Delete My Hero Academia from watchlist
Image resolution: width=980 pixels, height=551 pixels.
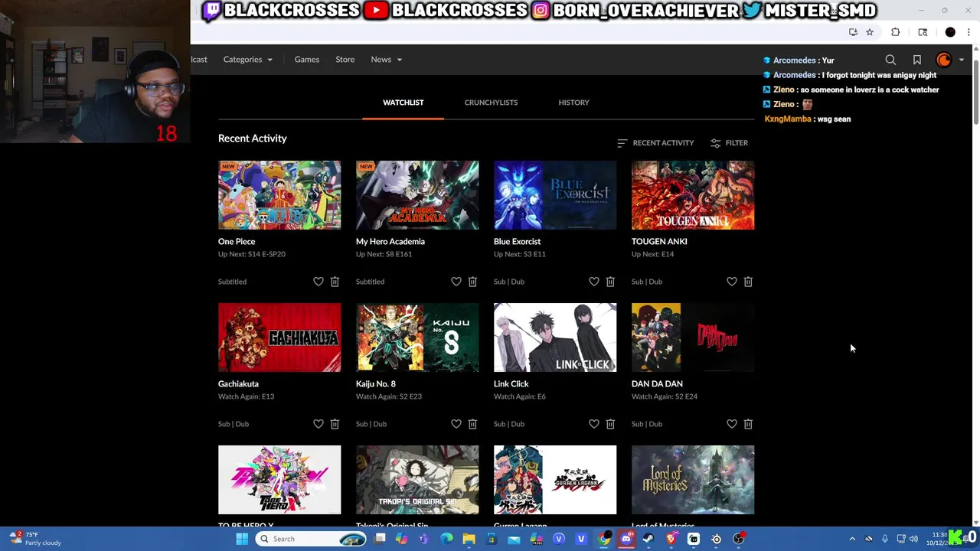[x=472, y=282]
